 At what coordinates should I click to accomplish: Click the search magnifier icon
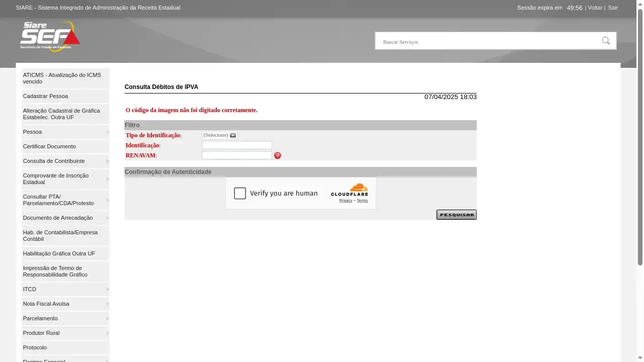click(606, 41)
